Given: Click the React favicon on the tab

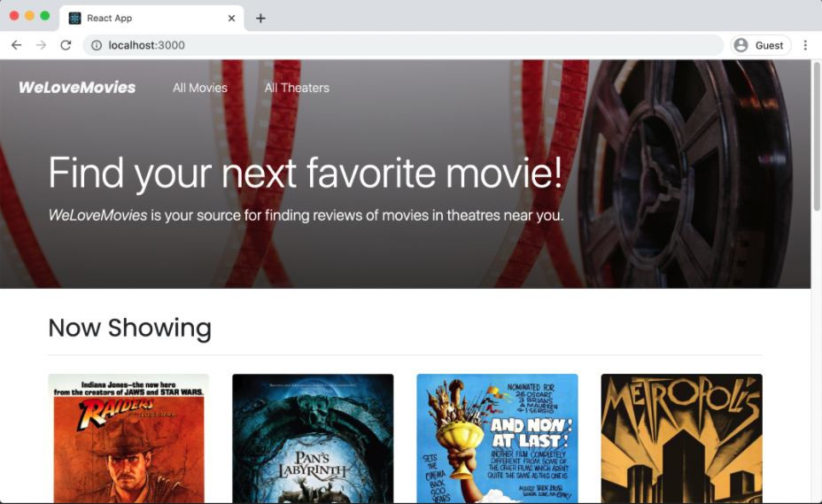Looking at the screenshot, I should pos(75,19).
